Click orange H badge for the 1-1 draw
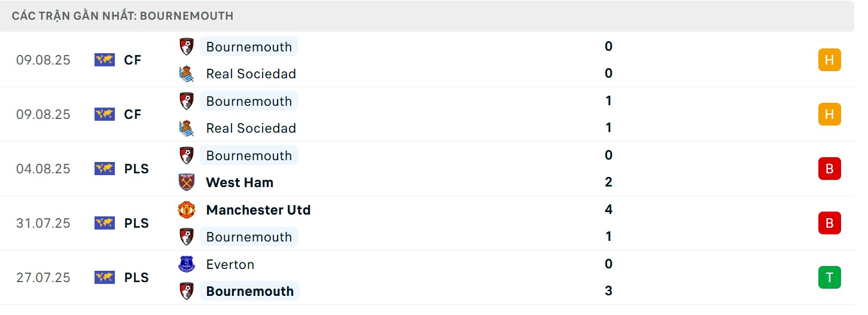Screen dimensions: 868x315 [829, 114]
